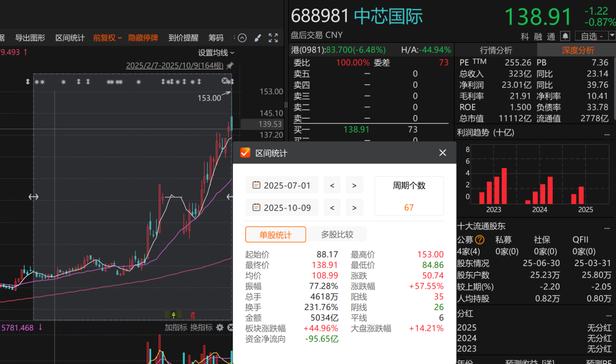Open the vertical dots toolbar overflow menu
This screenshot has height=364, width=616.
234,38
